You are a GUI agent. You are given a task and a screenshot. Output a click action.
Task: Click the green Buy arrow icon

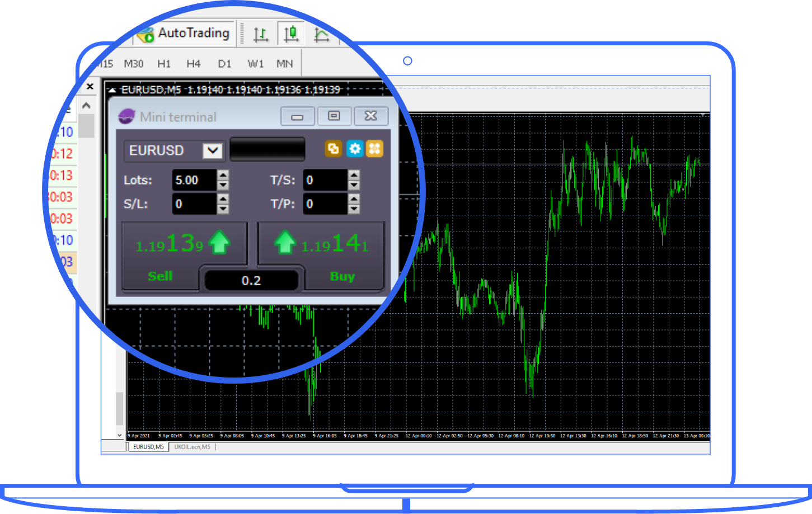(285, 243)
